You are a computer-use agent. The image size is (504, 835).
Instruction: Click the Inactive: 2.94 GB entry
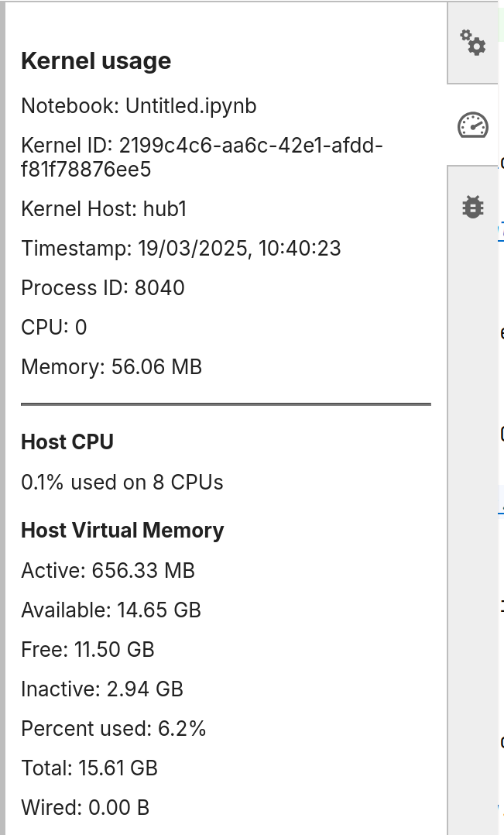pyautogui.click(x=102, y=689)
